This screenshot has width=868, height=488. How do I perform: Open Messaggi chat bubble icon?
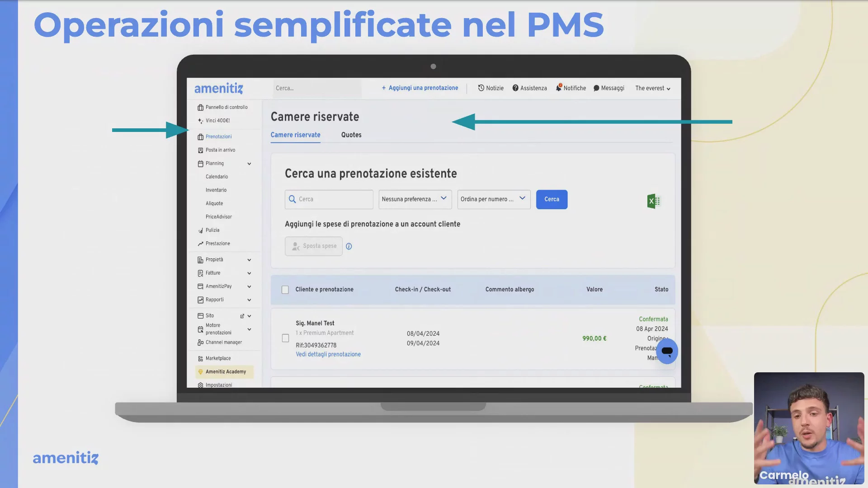click(596, 88)
